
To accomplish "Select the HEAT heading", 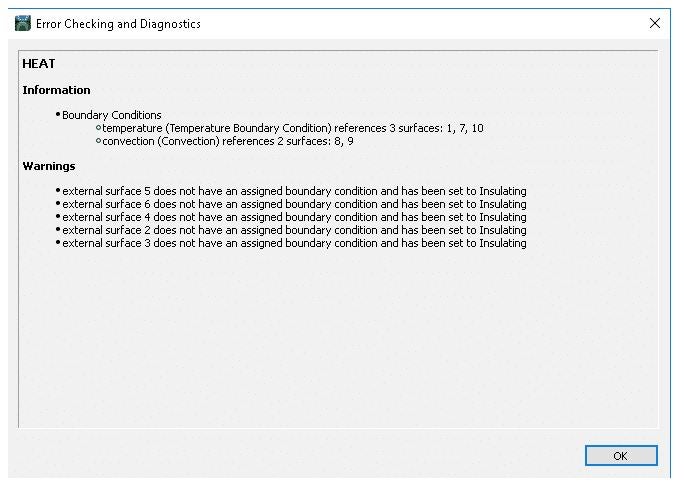I will tap(39, 64).
